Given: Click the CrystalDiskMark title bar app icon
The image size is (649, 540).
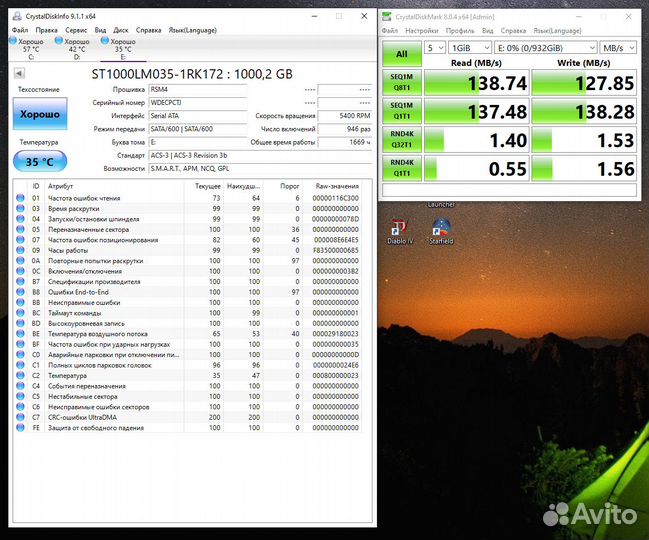Looking at the screenshot, I should pos(387,15).
